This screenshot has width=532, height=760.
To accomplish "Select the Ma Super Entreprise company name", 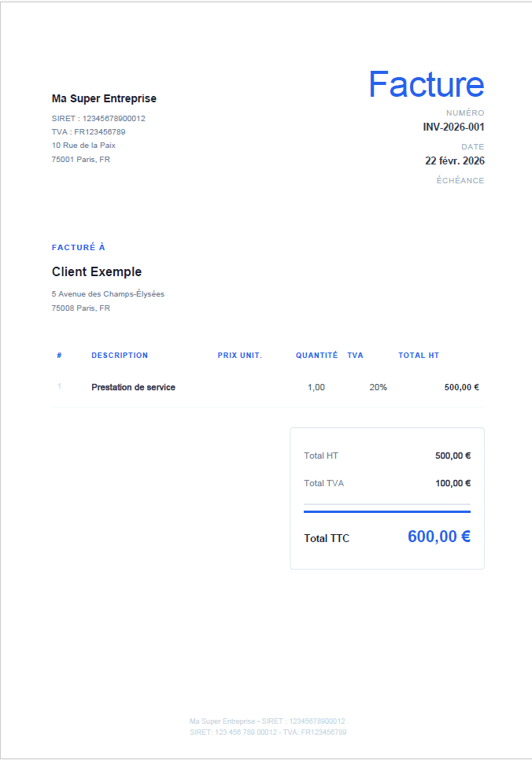I will 104,98.
